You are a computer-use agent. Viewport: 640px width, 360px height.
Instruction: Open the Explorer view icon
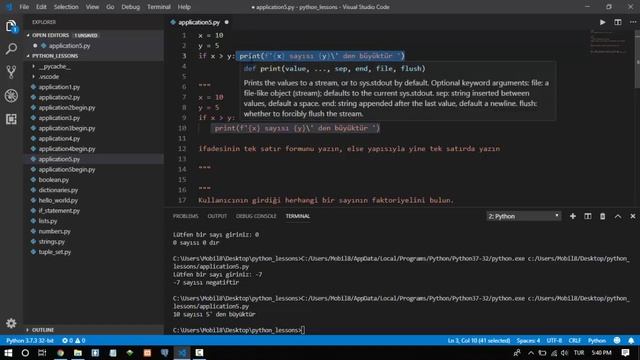tap(11, 27)
